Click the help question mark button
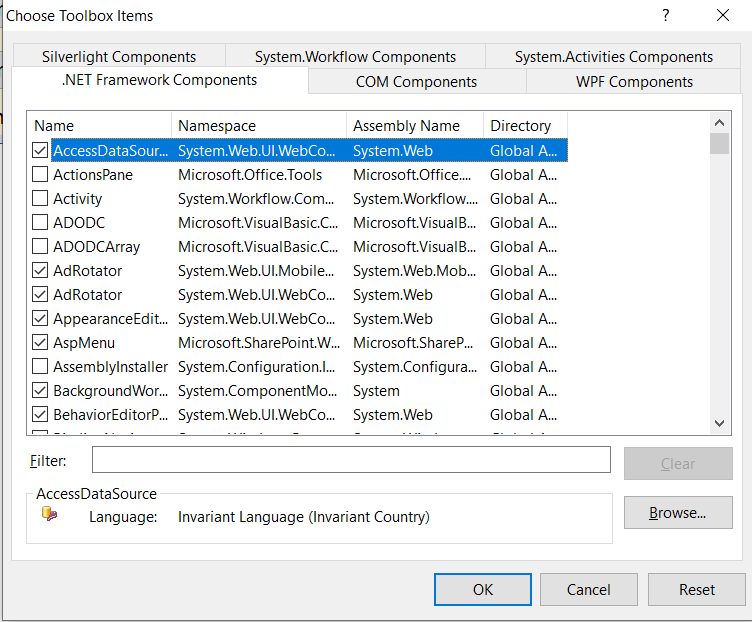 click(666, 16)
